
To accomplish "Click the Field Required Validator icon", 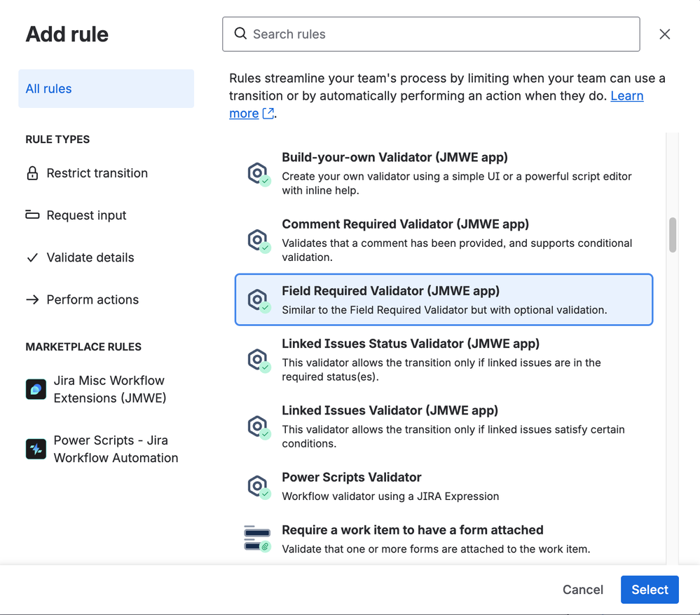I will click(x=259, y=299).
